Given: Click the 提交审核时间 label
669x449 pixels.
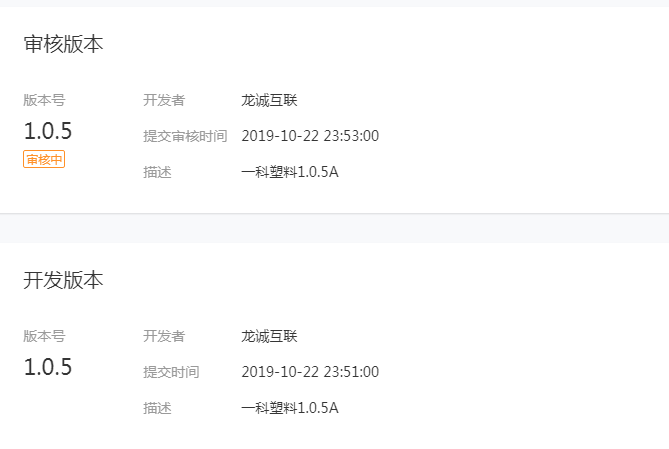Looking at the screenshot, I should click(185, 136).
